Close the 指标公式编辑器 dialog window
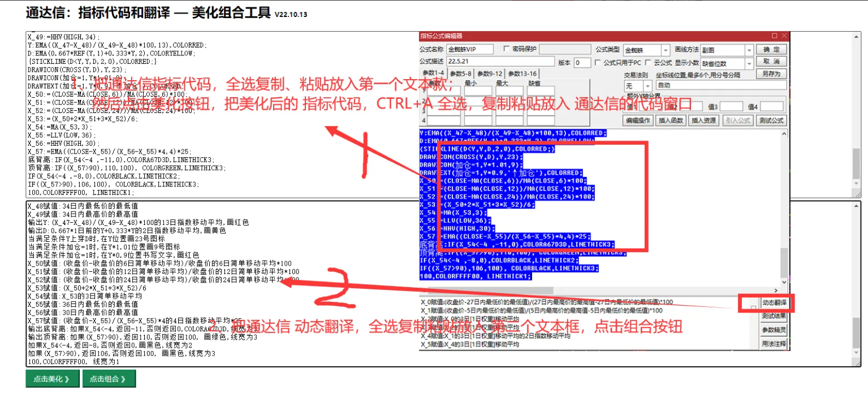Screen dimensions: 868x399 (x=784, y=36)
